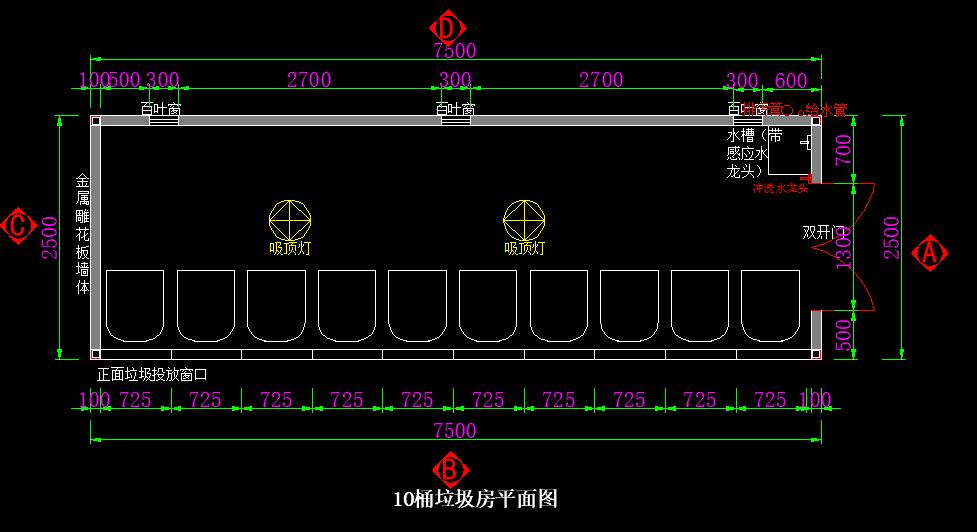Select the red 冲洗水龙头 annotation
The height and width of the screenshot is (532, 977).
(x=780, y=189)
